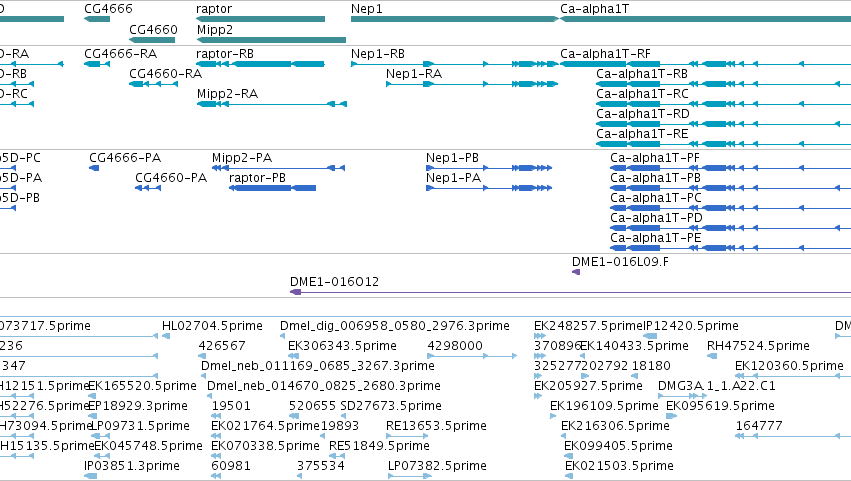
Task: Click the Ca-alpha1T-RC transcript label
Action: 642,94
